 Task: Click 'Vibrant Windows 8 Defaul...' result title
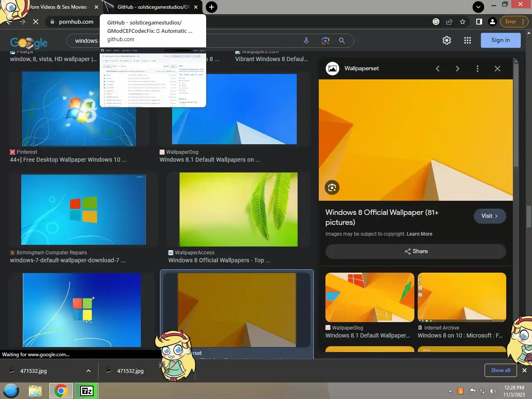[x=271, y=59]
